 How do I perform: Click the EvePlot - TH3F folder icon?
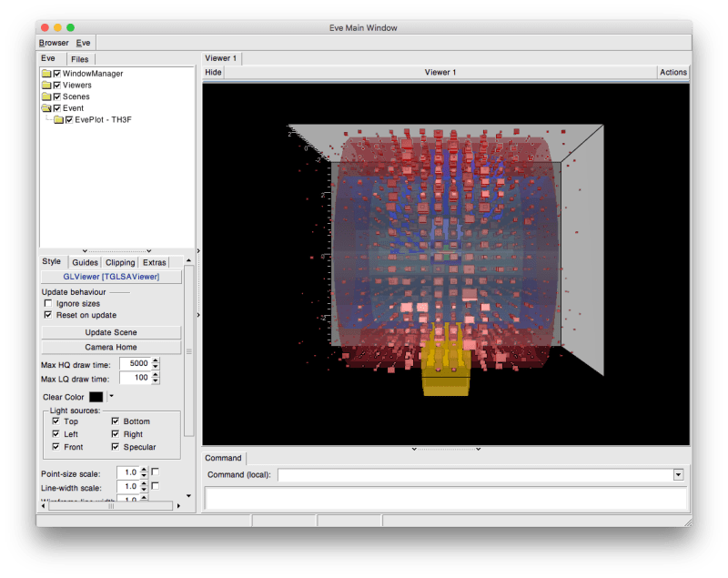(x=58, y=119)
